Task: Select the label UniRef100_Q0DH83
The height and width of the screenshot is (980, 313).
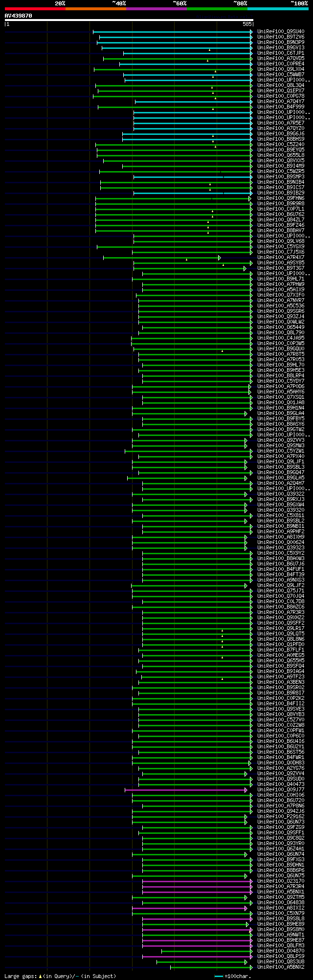Action: (281, 762)
